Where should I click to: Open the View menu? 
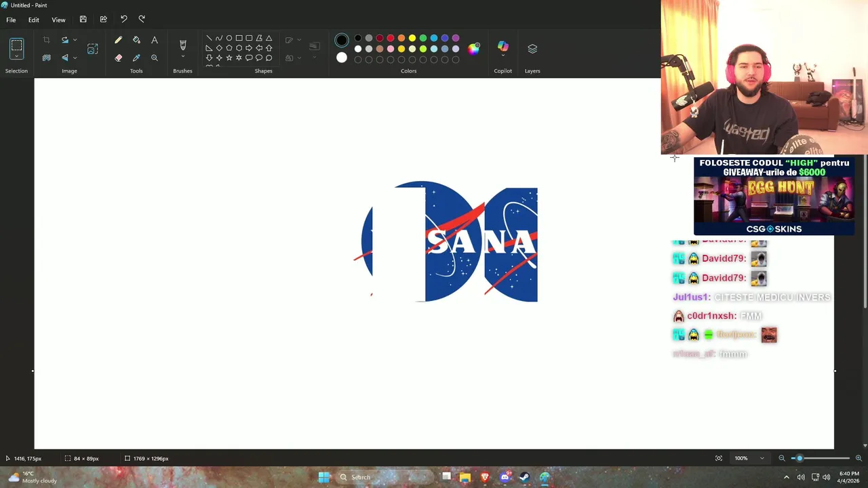coord(58,20)
